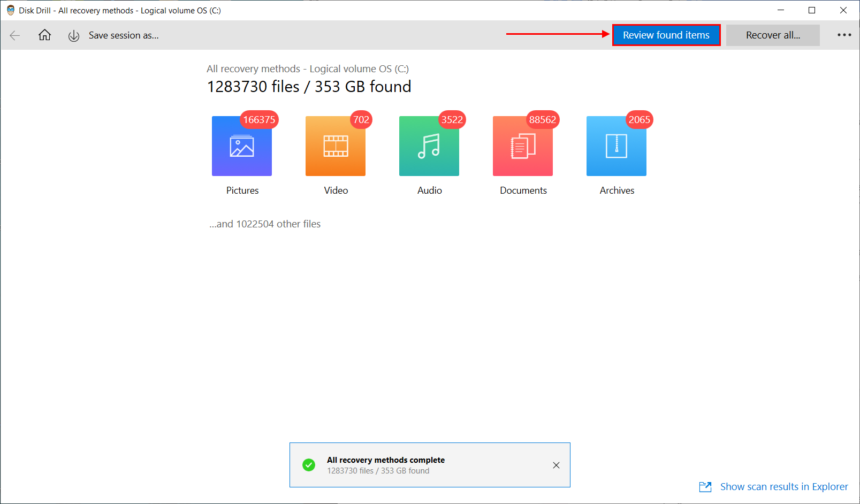Click 'All recovery methods - Logical volume OS (C:)' subtitle
Screen dimensions: 860x504
pos(308,69)
